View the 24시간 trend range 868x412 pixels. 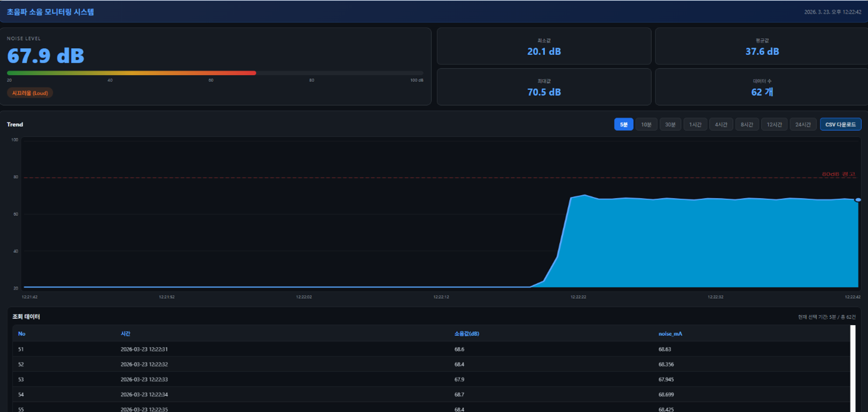[x=803, y=125]
